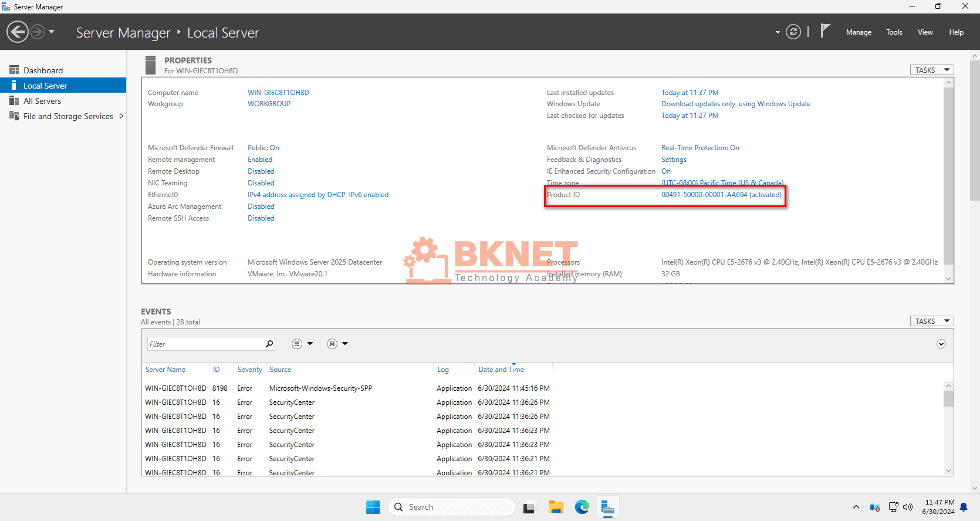Screen dimensions: 980x521
Task: Click Real-Time Protection: On link
Action: [700, 148]
